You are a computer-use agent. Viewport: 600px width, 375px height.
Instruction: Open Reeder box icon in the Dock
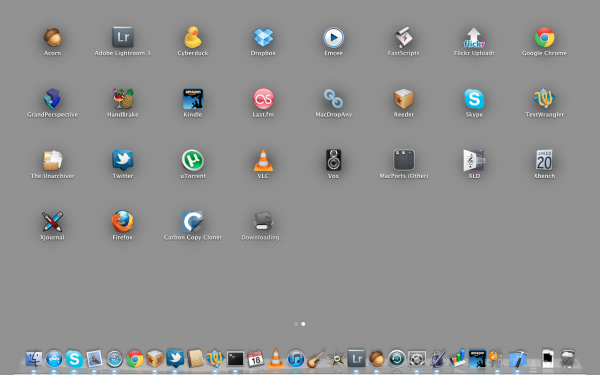coord(155,359)
